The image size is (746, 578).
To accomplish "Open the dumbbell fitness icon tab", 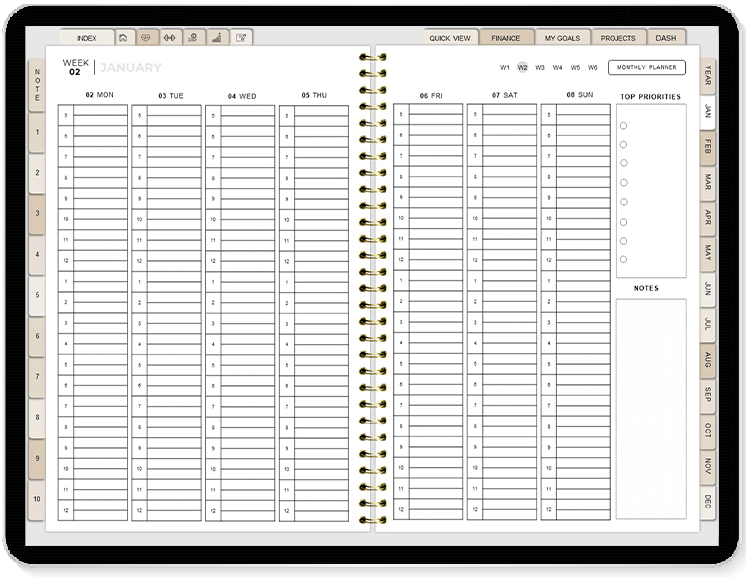I will 169,38.
